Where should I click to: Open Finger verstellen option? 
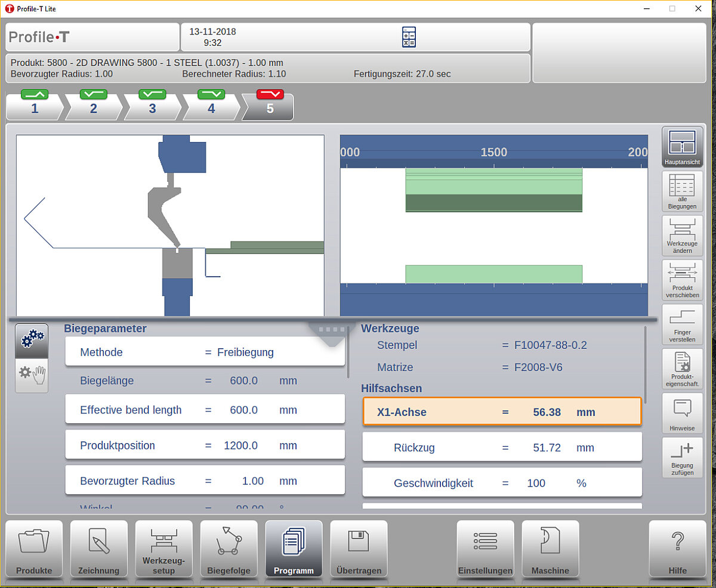coord(682,323)
